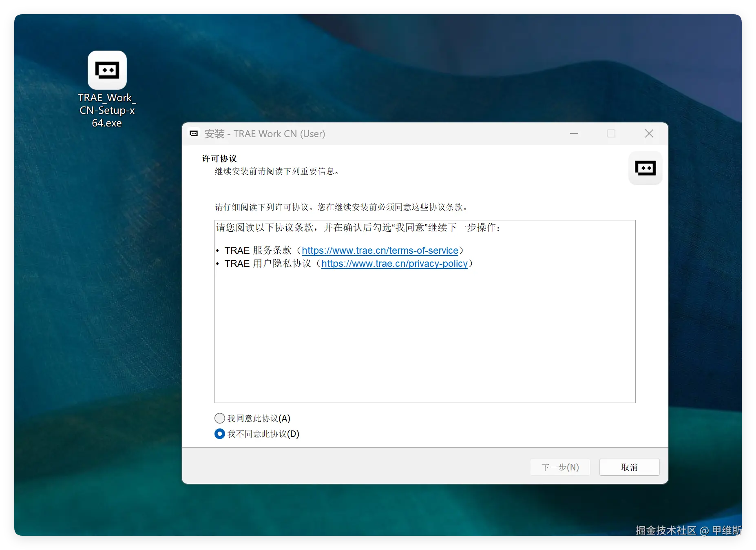Viewport: 756px width, 550px height.
Task: Click the 下一步(N) button
Action: click(x=560, y=467)
